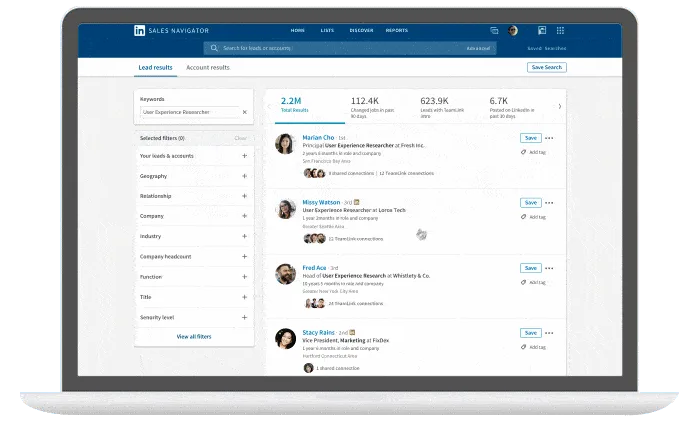This screenshot has height=431, width=700.
Task: Open Lists in top navigation
Action: [x=327, y=30]
